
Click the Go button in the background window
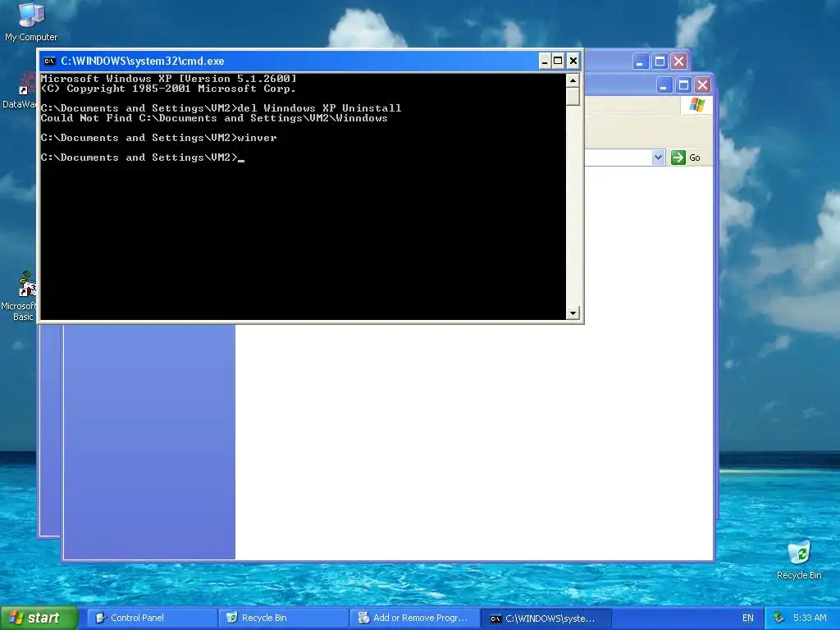[687, 157]
